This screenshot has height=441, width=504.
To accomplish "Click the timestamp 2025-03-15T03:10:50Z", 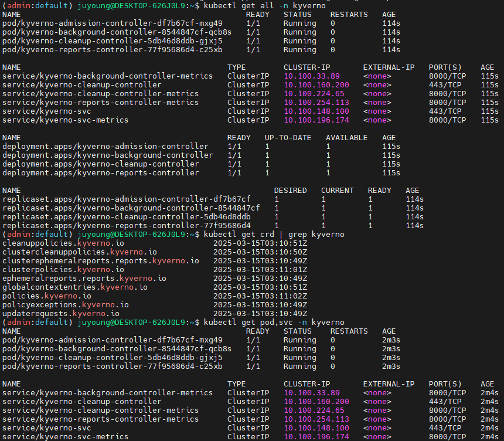I will click(260, 252).
